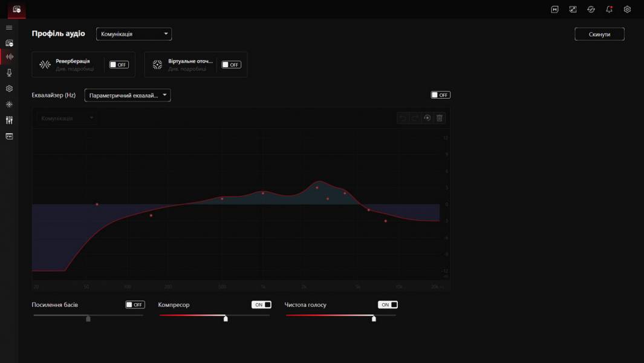Click the Компресор slider handle

(x=226, y=318)
